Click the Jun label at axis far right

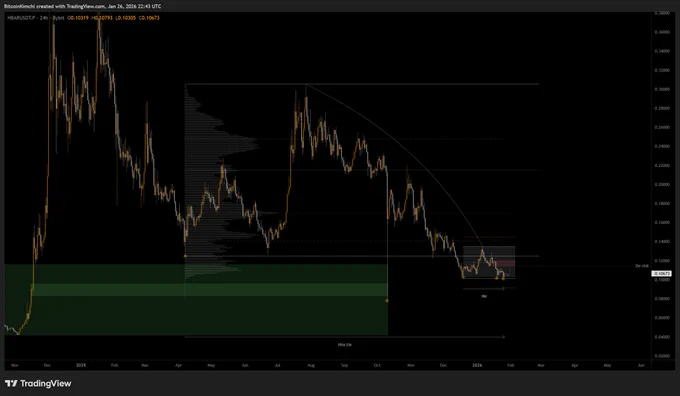click(641, 365)
